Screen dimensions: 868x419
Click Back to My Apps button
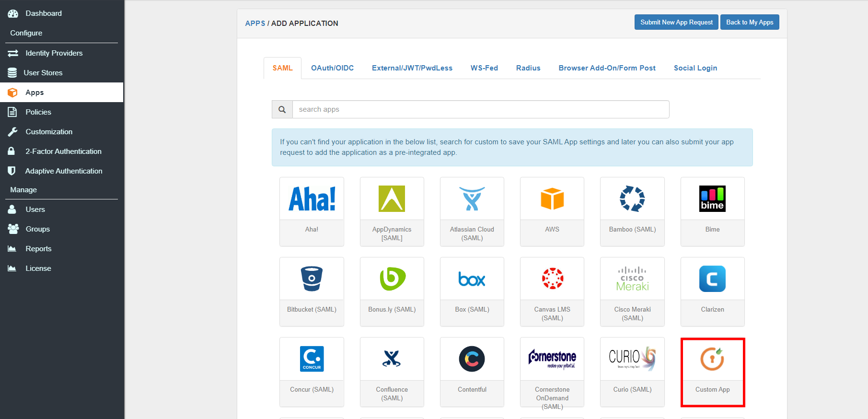click(x=750, y=22)
